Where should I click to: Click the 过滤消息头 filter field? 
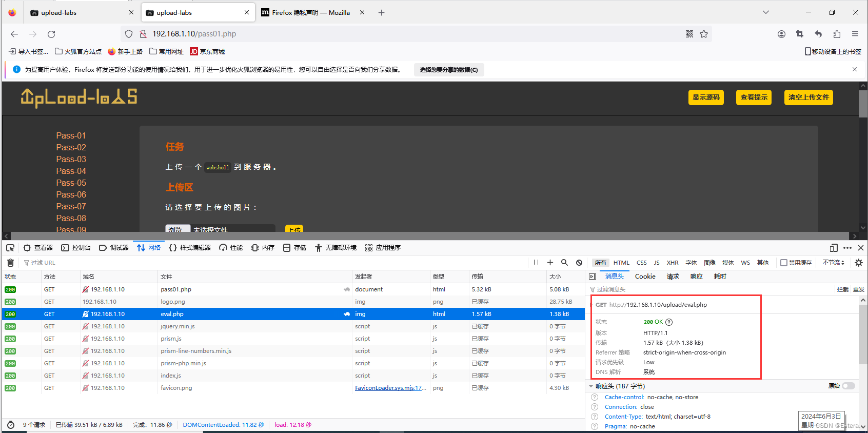(711, 290)
